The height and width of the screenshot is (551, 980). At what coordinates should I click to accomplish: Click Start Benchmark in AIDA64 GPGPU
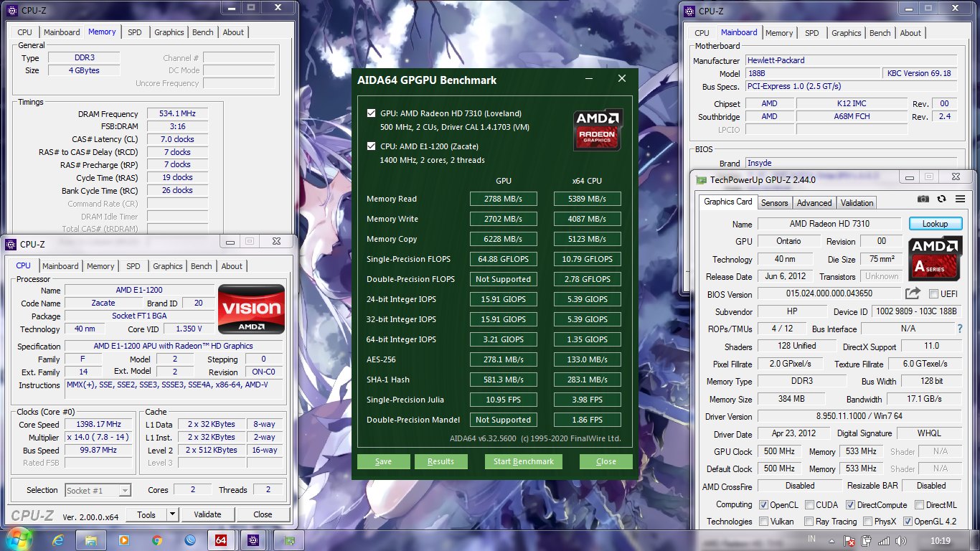[x=524, y=461]
